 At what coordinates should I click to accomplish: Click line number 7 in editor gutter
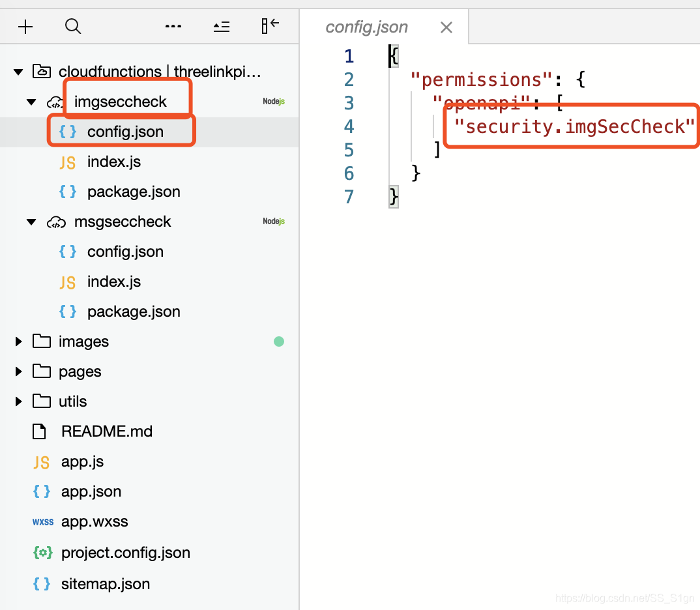(349, 197)
